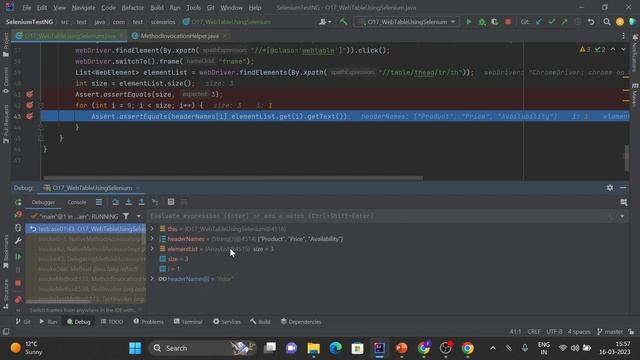Click the CRLF line separator indicator
The image size is (640, 360).
point(534,332)
